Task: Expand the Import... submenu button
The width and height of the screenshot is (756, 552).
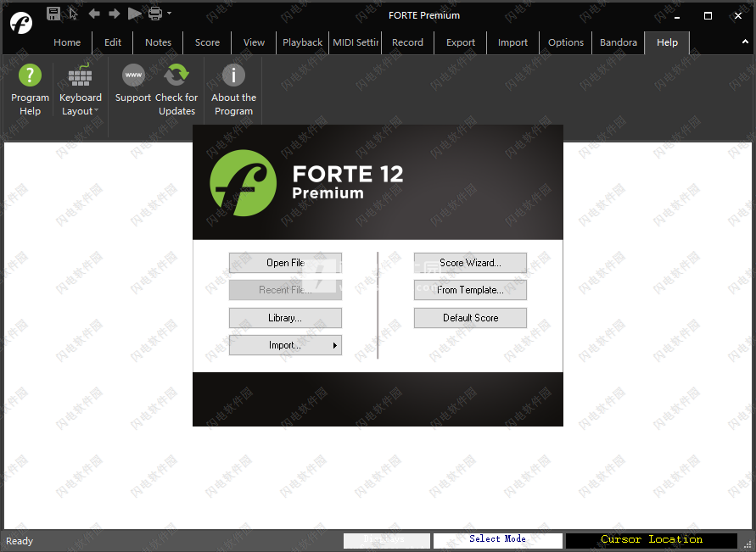Action: click(285, 345)
